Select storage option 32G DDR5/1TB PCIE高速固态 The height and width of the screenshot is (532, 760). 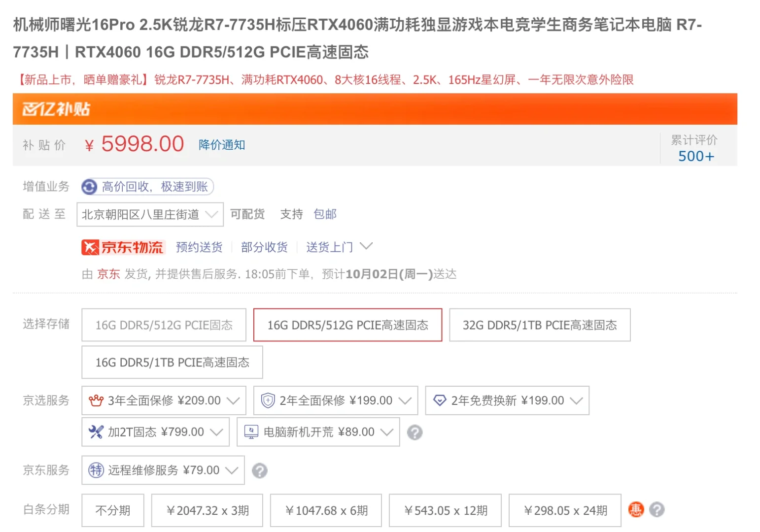[x=540, y=325]
